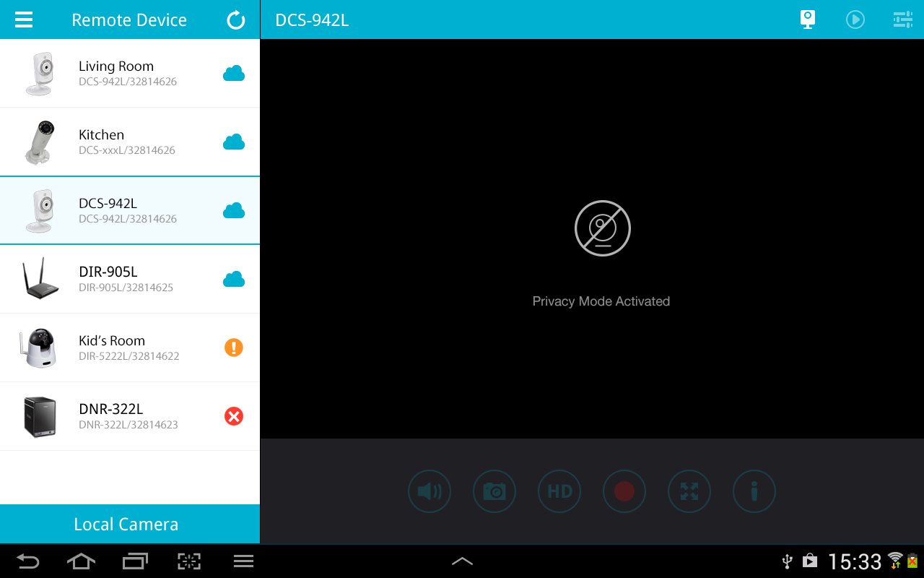The width and height of the screenshot is (924, 578).
Task: Select the Kitchen camera thumbnail
Action: coord(40,142)
